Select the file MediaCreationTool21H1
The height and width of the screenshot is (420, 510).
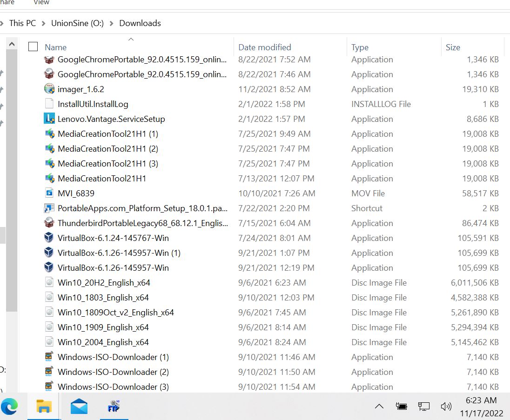pyautogui.click(x=102, y=179)
